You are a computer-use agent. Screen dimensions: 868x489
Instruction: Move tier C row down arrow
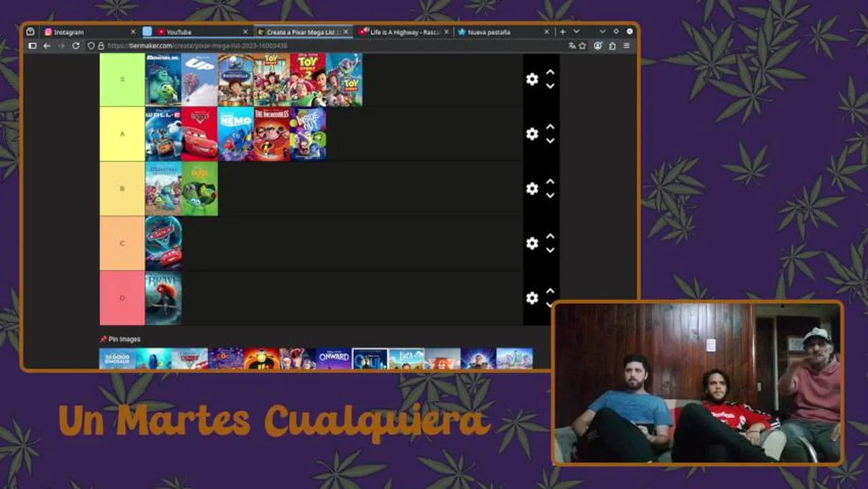point(550,250)
